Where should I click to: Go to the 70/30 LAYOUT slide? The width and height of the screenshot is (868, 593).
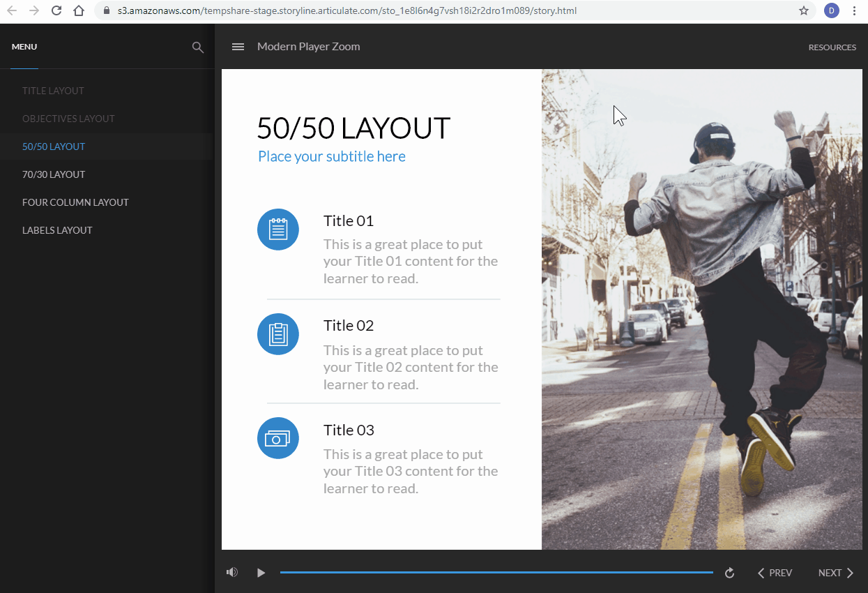[54, 174]
